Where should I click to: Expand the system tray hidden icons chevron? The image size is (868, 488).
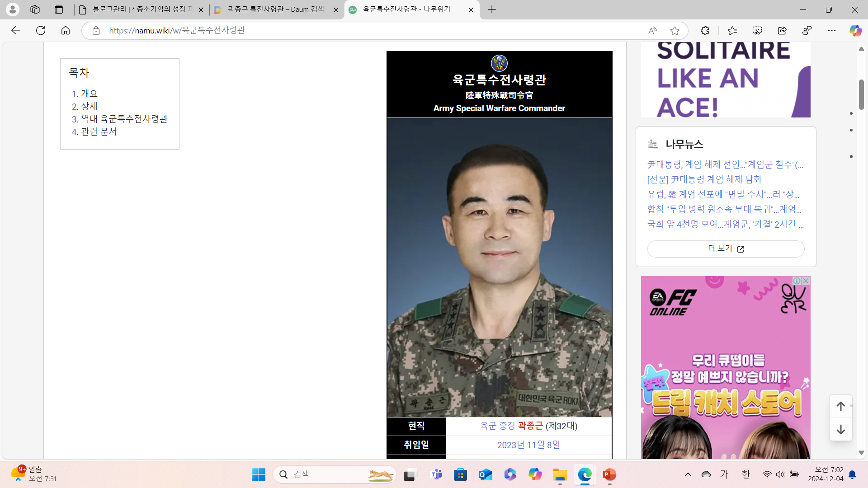click(x=688, y=474)
